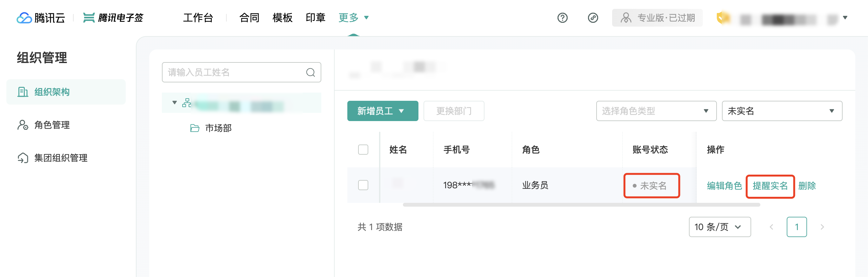Open the 合同 menu

coord(249,17)
